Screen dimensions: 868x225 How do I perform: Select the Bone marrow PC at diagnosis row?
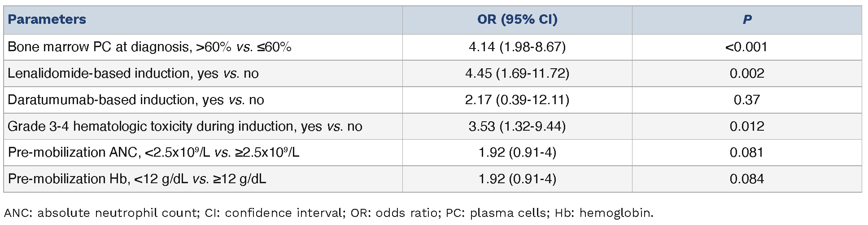pos(149,47)
